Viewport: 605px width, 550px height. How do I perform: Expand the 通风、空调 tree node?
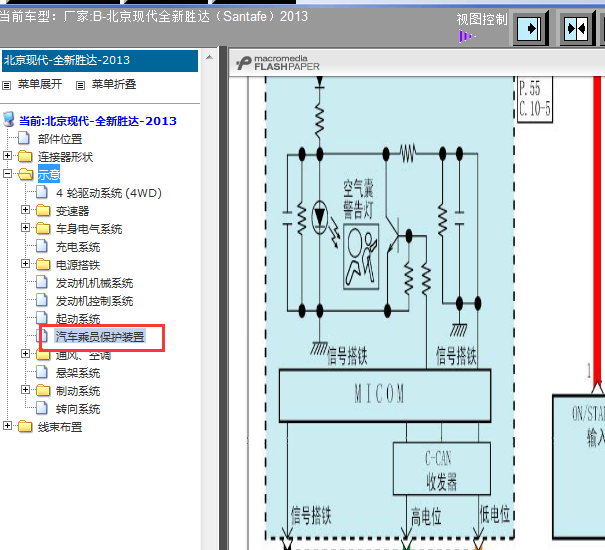25,354
